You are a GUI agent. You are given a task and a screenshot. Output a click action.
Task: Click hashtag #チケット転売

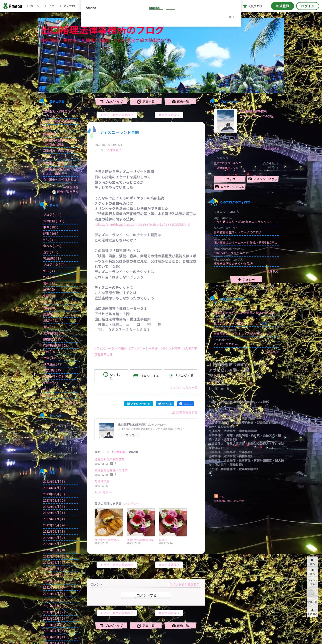click(x=170, y=348)
